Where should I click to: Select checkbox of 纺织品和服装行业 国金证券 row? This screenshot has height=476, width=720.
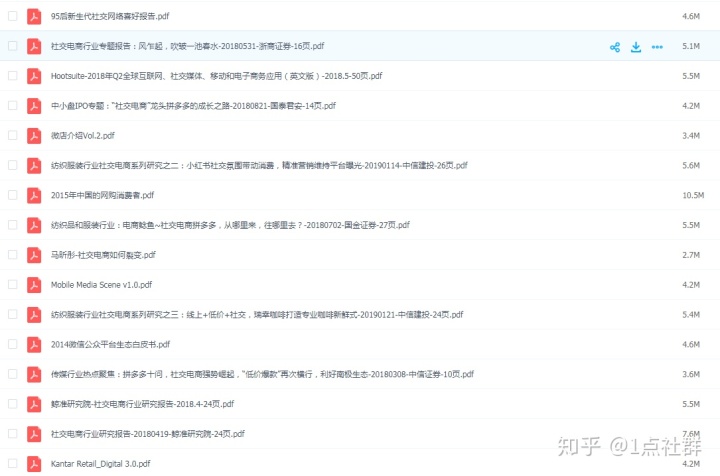(12, 225)
